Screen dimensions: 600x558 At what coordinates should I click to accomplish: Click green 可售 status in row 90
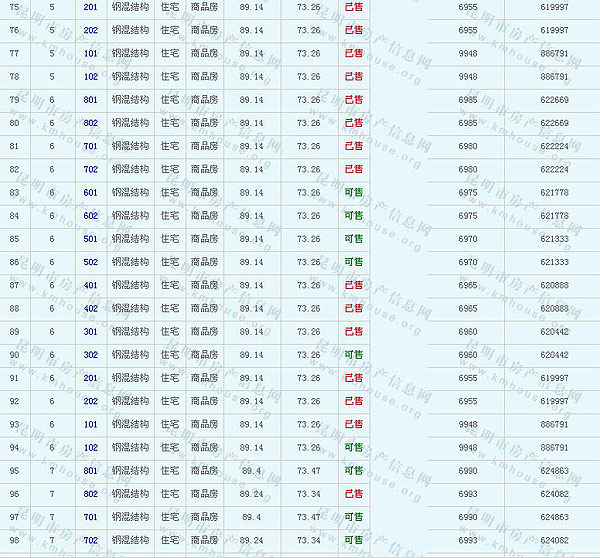pyautogui.click(x=353, y=354)
